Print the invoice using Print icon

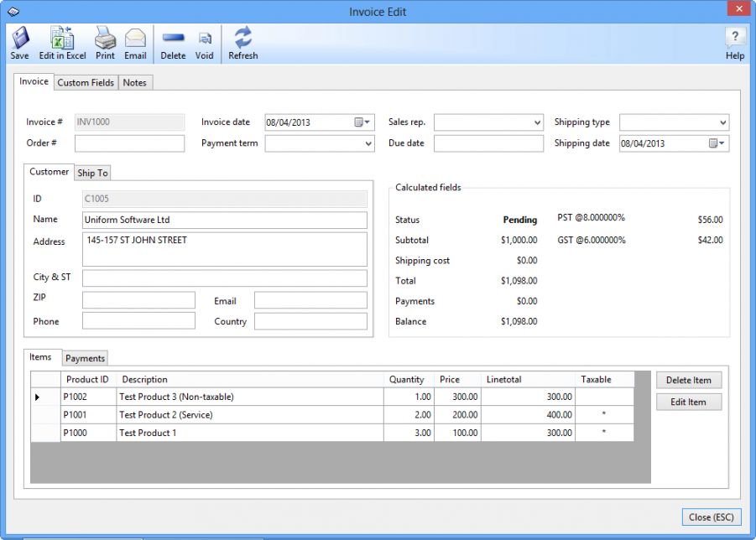coord(105,43)
